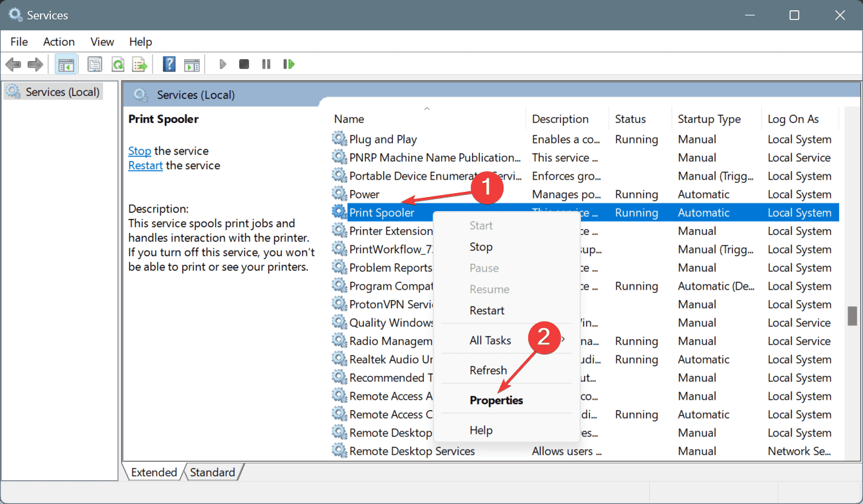Viewport: 863px width, 504px height.
Task: Select the Plug and Play service row
Action: click(x=585, y=139)
